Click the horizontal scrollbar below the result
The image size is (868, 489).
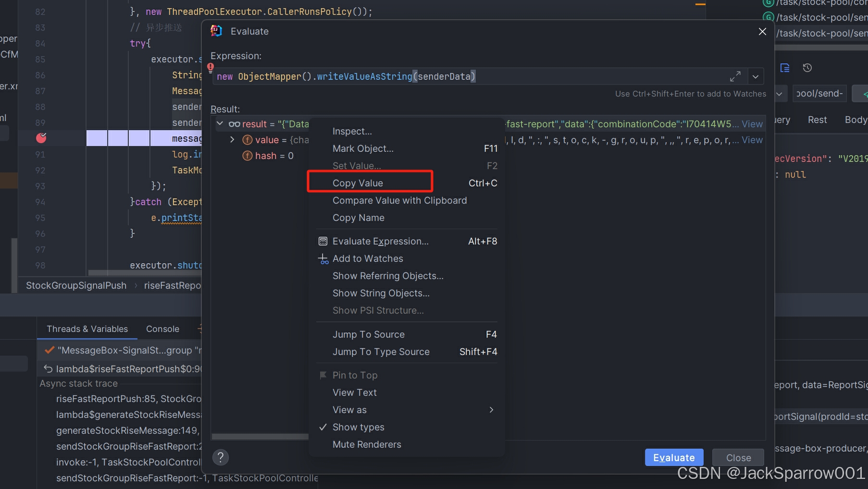[260, 437]
